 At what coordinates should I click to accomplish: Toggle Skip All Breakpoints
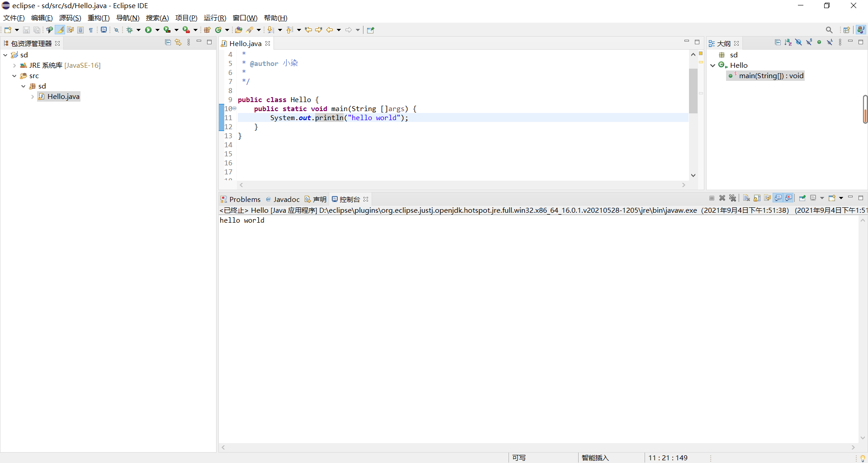116,30
